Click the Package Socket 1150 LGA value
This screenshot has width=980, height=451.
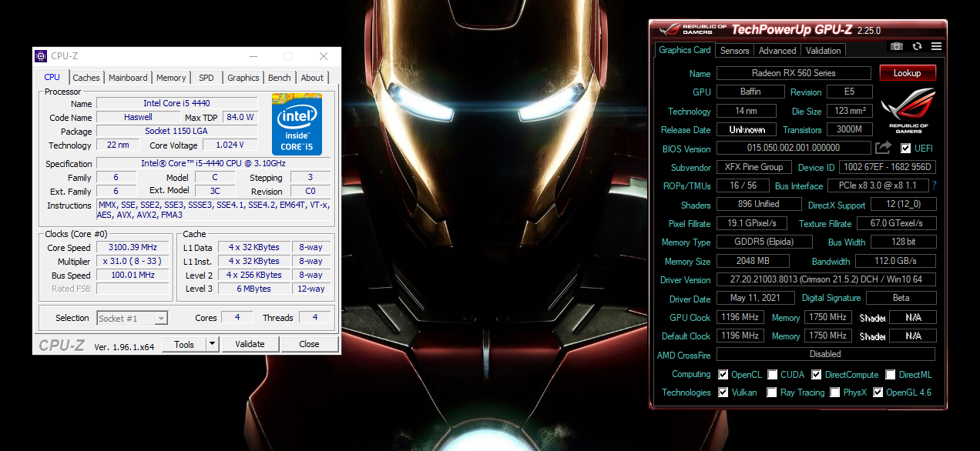coord(176,131)
